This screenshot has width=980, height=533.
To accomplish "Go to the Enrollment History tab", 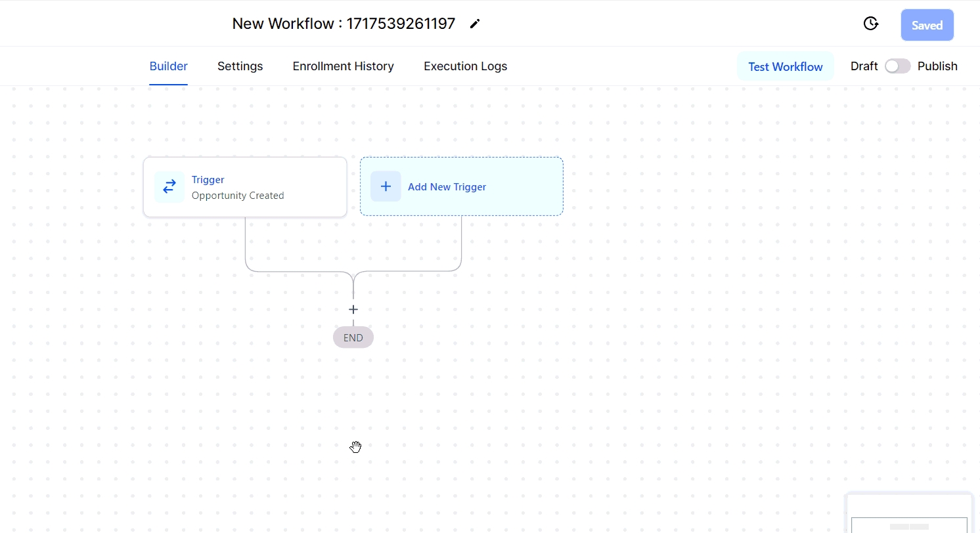I will pyautogui.click(x=343, y=66).
